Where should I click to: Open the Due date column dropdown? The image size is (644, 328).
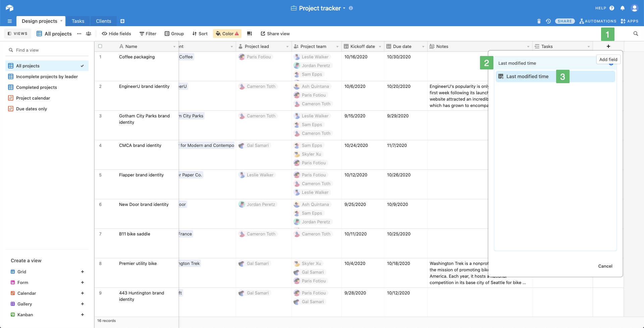pos(423,47)
